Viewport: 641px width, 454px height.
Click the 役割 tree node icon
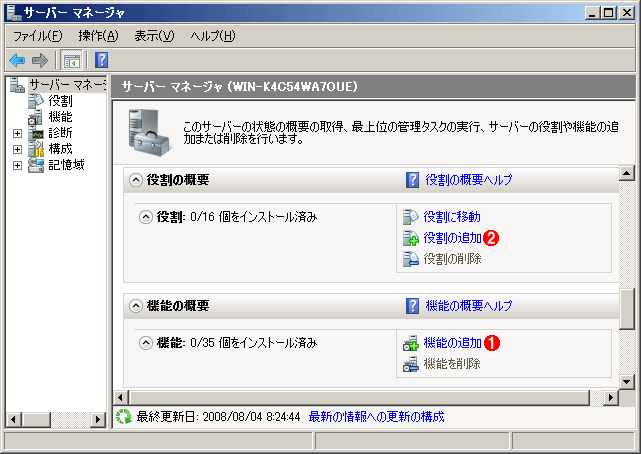[x=36, y=101]
